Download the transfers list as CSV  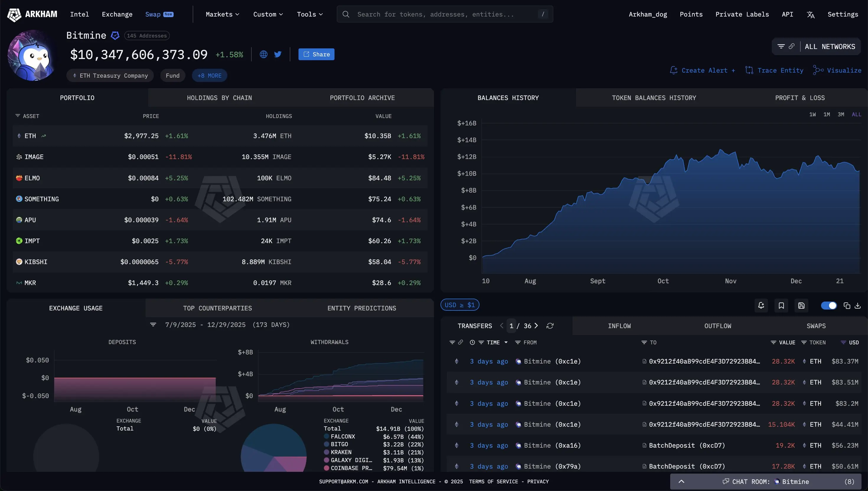[858, 305]
